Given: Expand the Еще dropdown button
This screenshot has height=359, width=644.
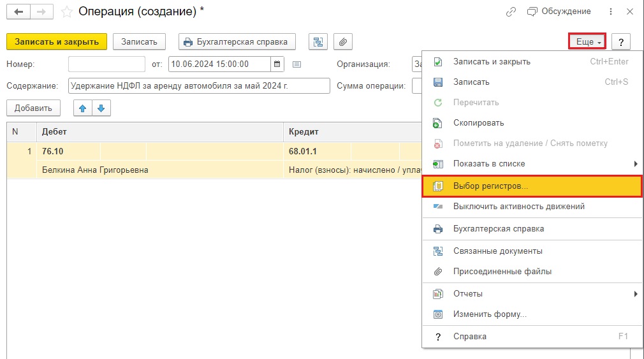Looking at the screenshot, I should [588, 42].
